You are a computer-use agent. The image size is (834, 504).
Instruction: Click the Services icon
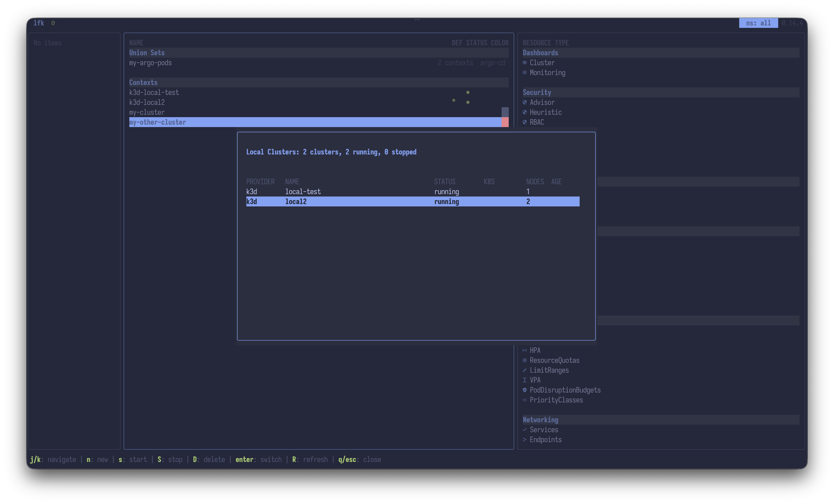pos(525,430)
